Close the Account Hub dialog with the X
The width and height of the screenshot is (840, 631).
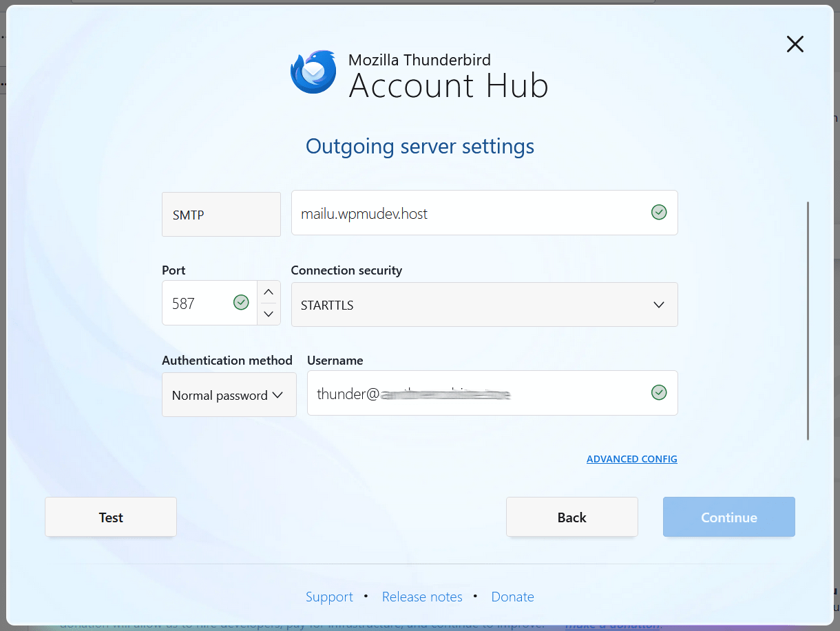(795, 44)
